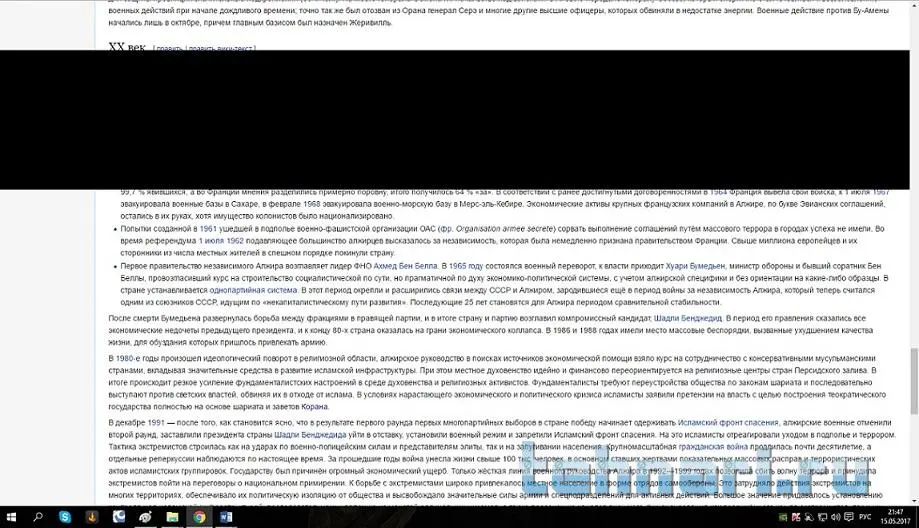This screenshot has height=528, width=919.
Task: Open the network status tray icon
Action: (x=822, y=517)
